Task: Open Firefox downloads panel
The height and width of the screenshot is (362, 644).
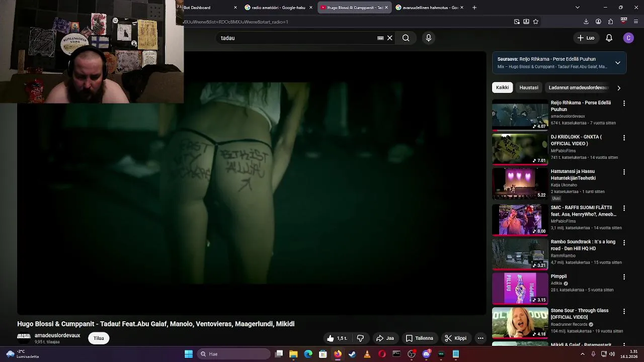Action: point(586,22)
